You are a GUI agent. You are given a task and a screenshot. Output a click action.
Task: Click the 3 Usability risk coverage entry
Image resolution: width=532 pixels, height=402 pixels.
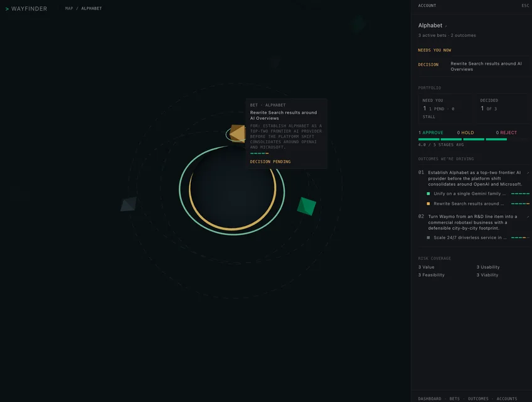[488, 267]
